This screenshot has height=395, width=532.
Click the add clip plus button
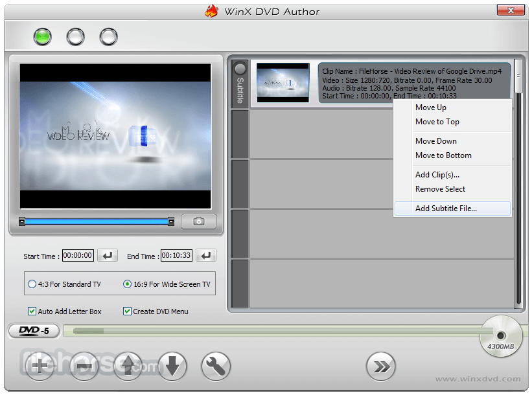[40, 367]
